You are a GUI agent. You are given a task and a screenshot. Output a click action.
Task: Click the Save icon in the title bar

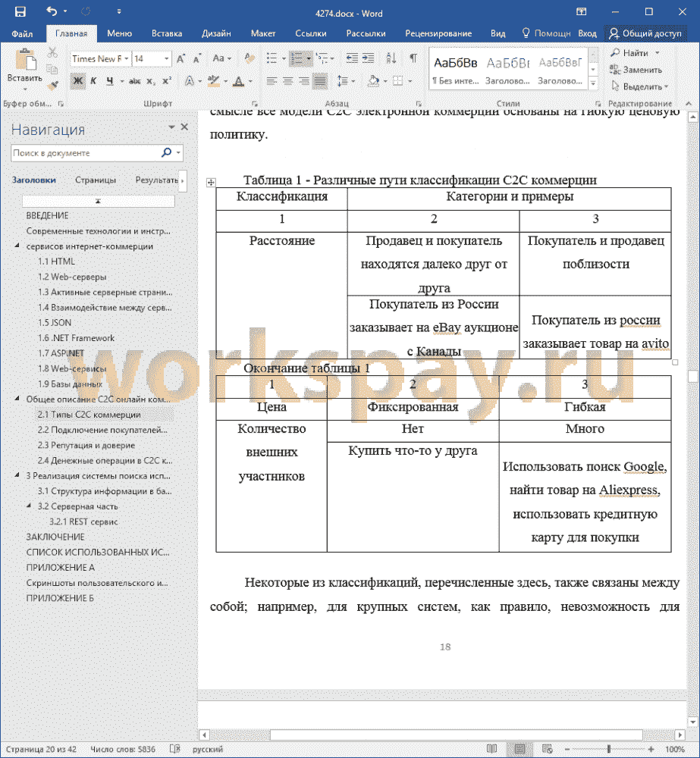coord(20,11)
